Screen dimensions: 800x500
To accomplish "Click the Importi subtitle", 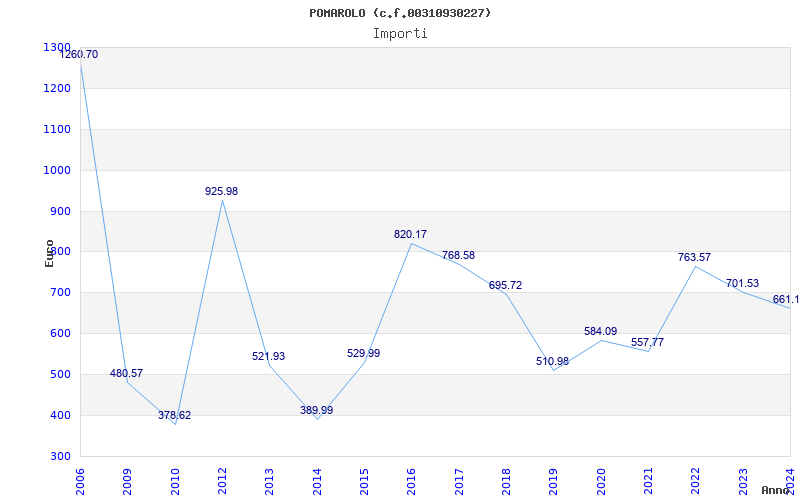I will pyautogui.click(x=400, y=34).
